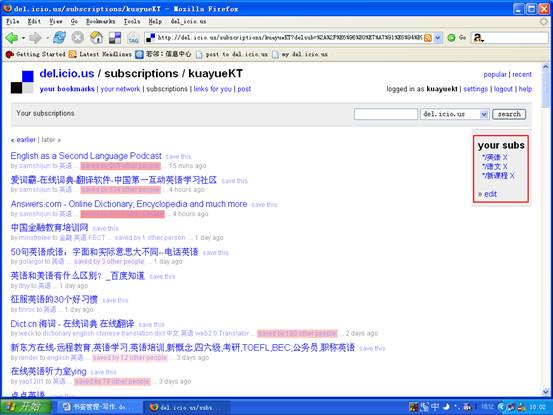
Task: Click the 'logout' link
Action: [x=503, y=89]
